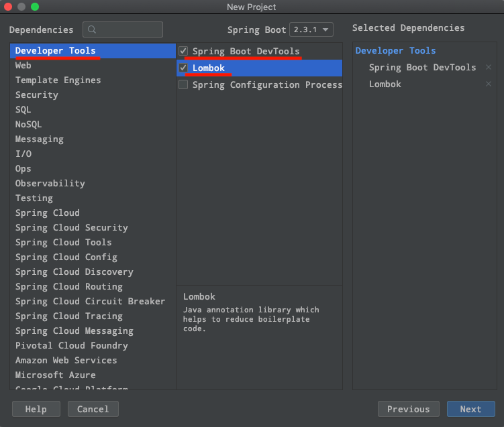Select the Spring Cloud Security category
The width and height of the screenshot is (504, 427).
(x=93, y=228)
